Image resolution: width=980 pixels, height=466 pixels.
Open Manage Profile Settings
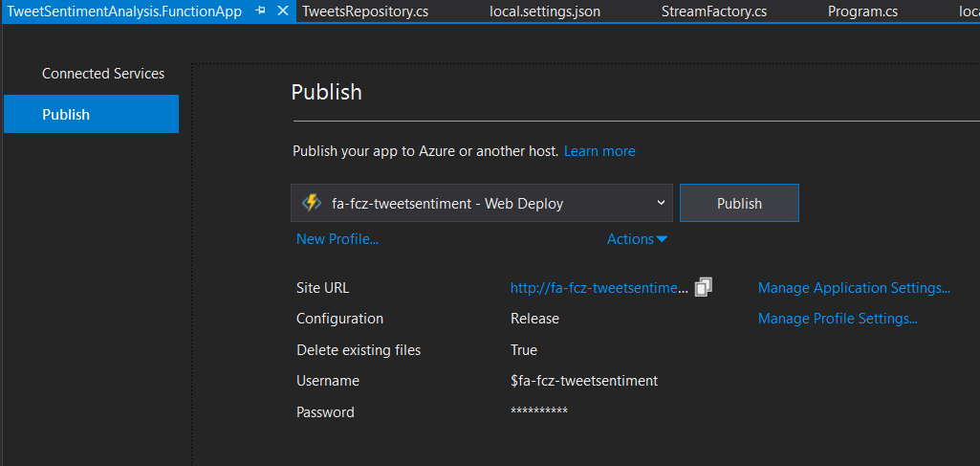pos(838,319)
